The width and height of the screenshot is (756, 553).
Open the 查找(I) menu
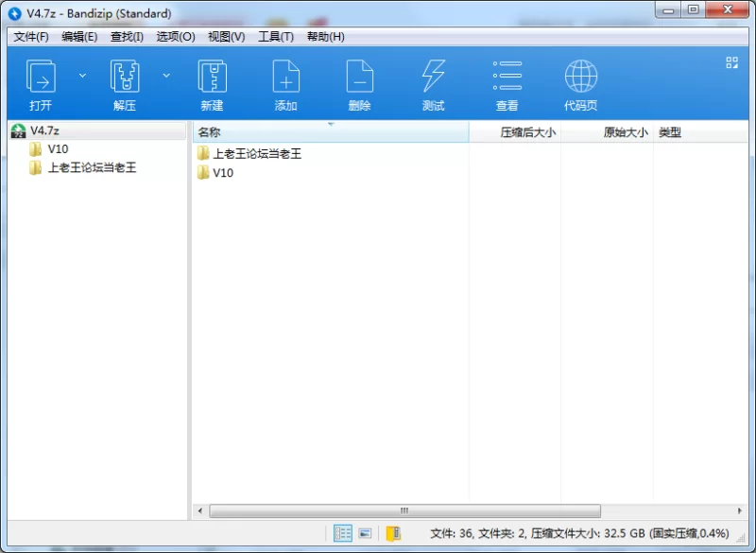[127, 37]
